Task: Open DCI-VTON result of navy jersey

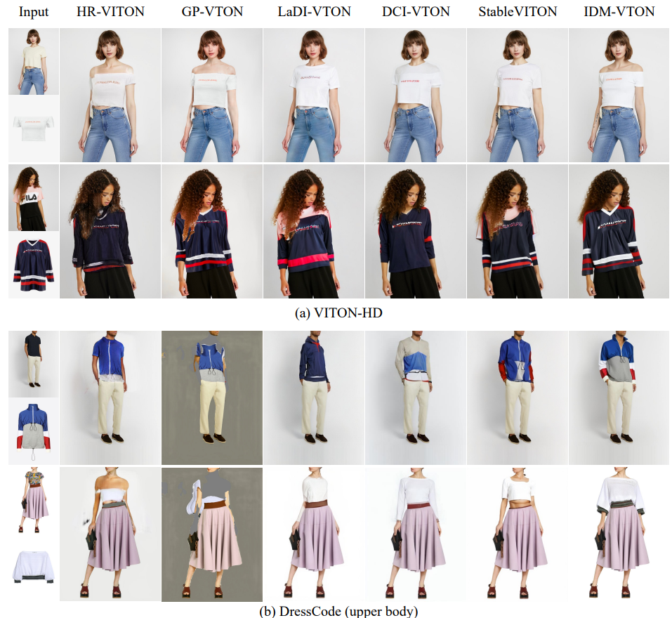Action: point(416,232)
